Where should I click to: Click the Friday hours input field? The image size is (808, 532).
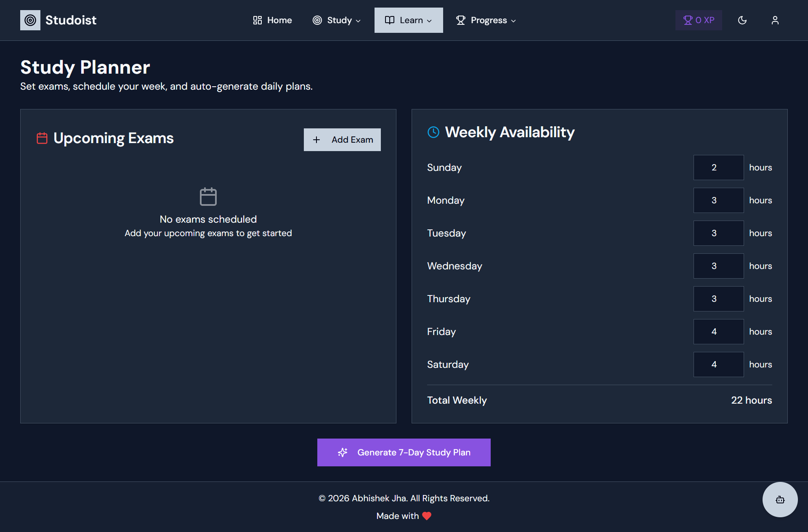click(x=718, y=331)
